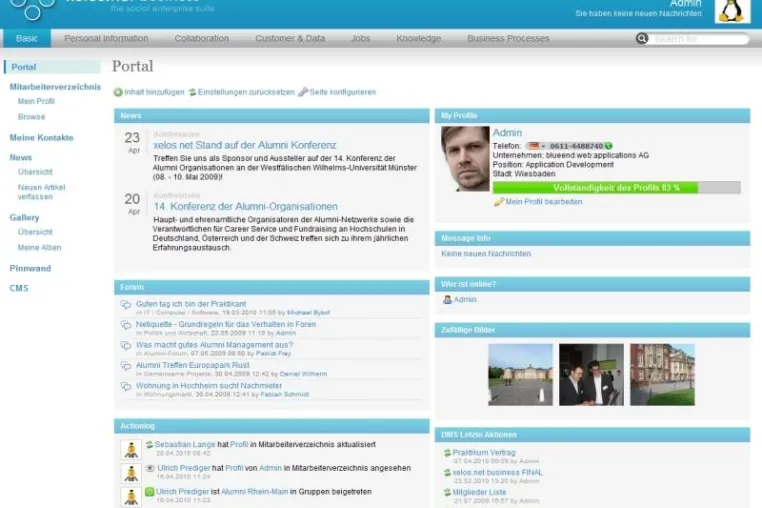Open the Alumni Treffen Europapark Rust thread
762x508 pixels.
192,365
